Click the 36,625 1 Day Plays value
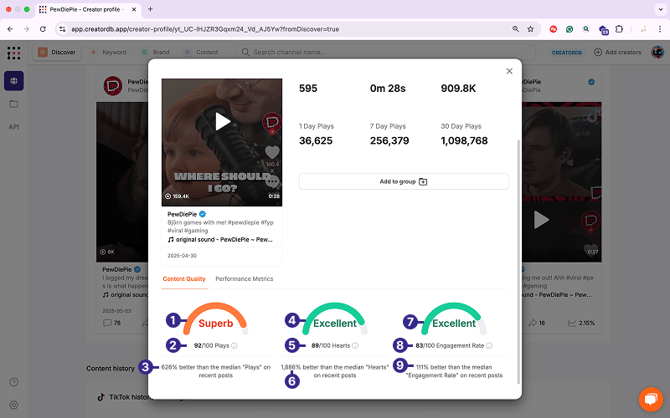This screenshot has width=670, height=418. point(316,141)
